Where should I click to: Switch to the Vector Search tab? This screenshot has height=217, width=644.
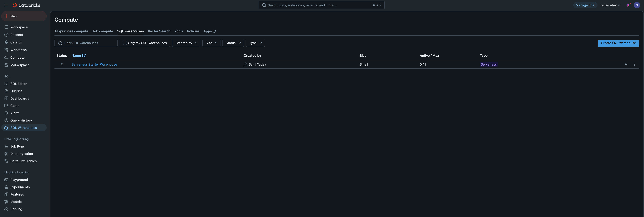159,31
